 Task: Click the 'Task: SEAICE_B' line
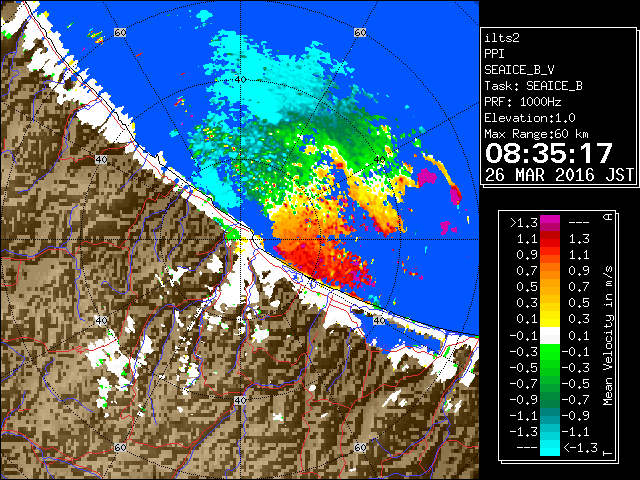pyautogui.click(x=533, y=86)
